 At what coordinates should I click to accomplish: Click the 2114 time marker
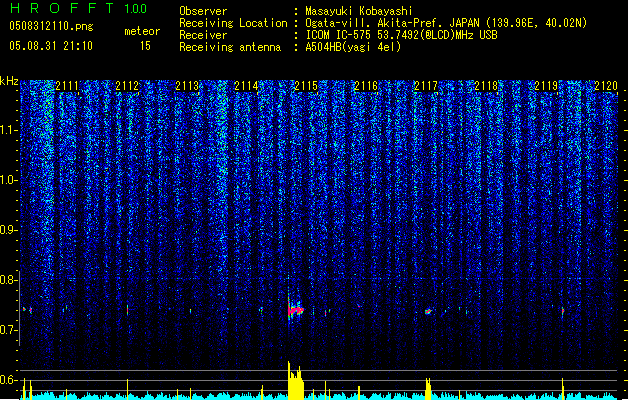(246, 86)
